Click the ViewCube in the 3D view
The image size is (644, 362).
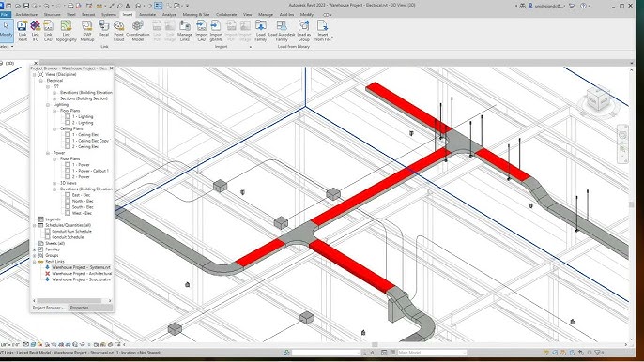tap(598, 99)
